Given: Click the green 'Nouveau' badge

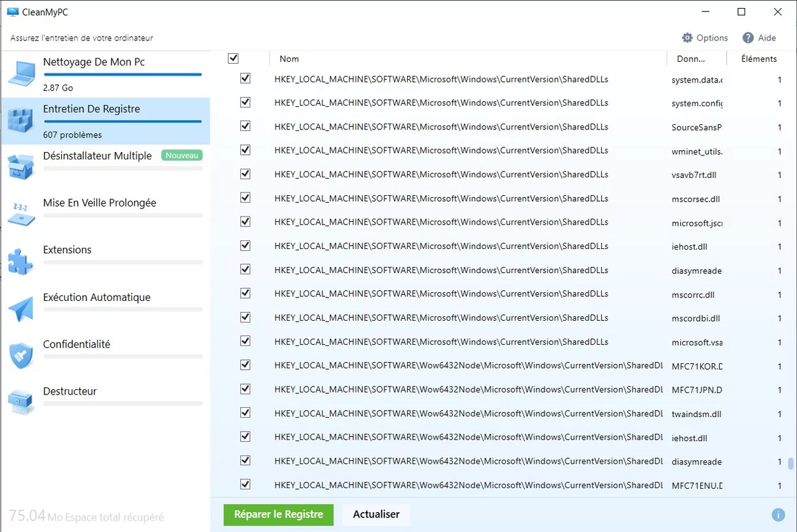Looking at the screenshot, I should (x=182, y=155).
